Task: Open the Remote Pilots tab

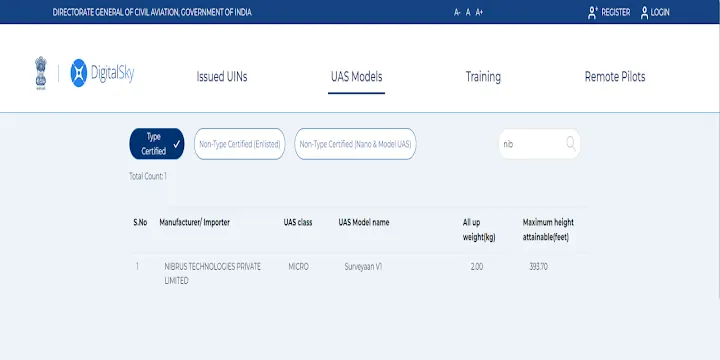Action: (615, 77)
